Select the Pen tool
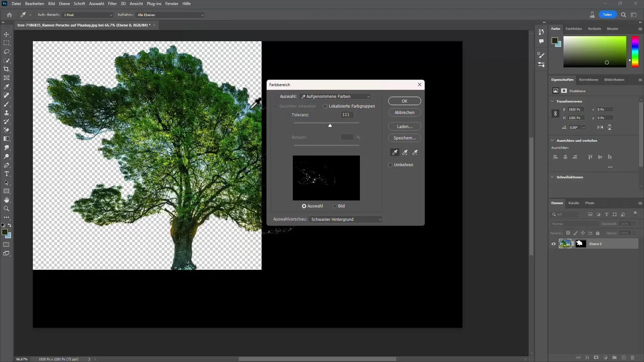This screenshot has width=644, height=362. (6, 165)
